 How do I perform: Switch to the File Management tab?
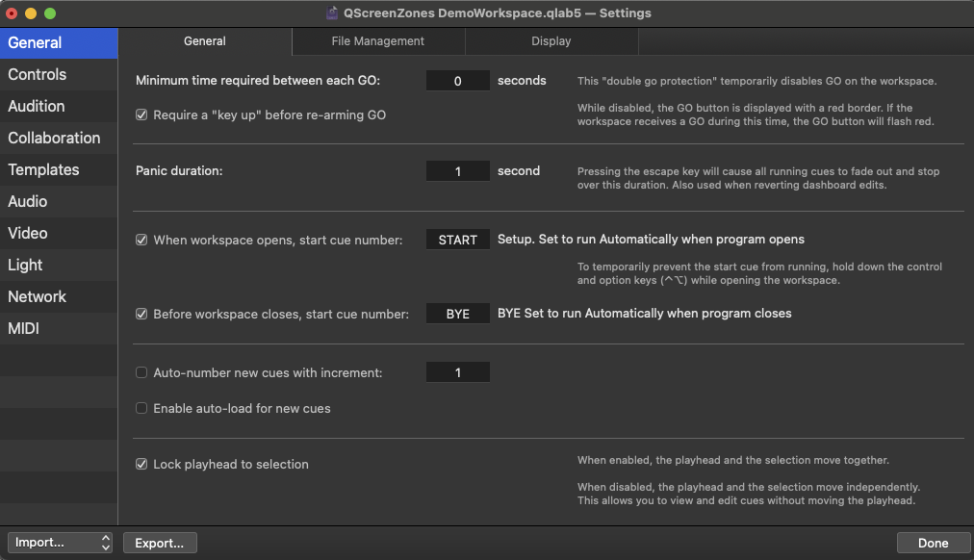[x=377, y=41]
